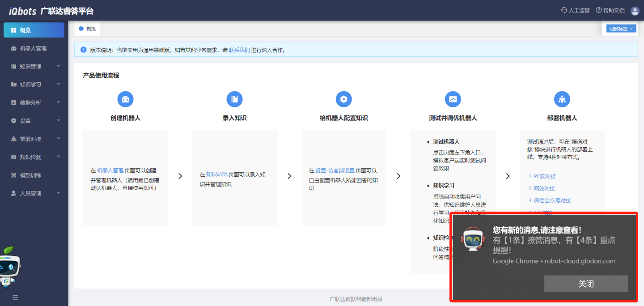Open 机器人管理 in the sidebar
This screenshot has height=306, width=644.
point(33,48)
